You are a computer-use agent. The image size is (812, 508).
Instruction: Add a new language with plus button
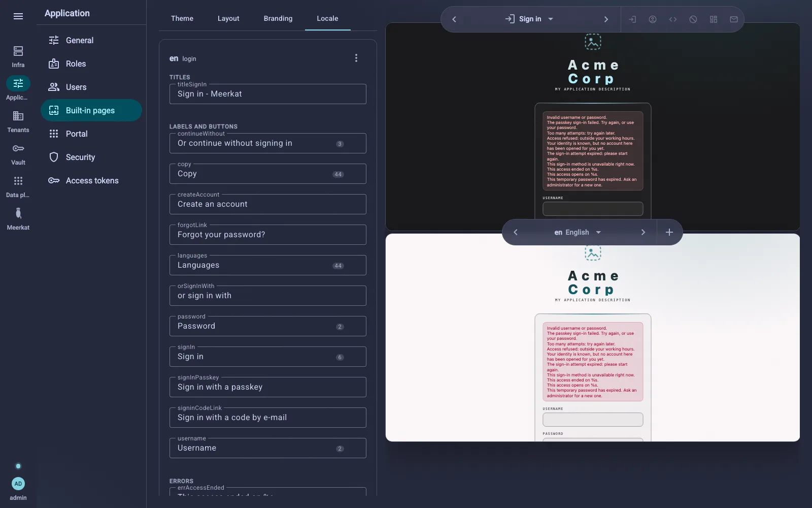tap(669, 232)
